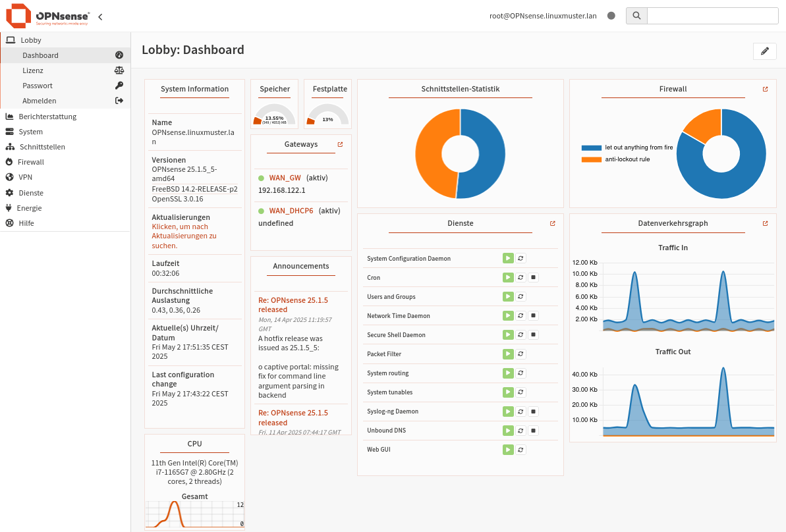Image resolution: width=786 pixels, height=532 pixels.
Task: Collapse the sidebar with the chevron arrow
Action: click(100, 16)
